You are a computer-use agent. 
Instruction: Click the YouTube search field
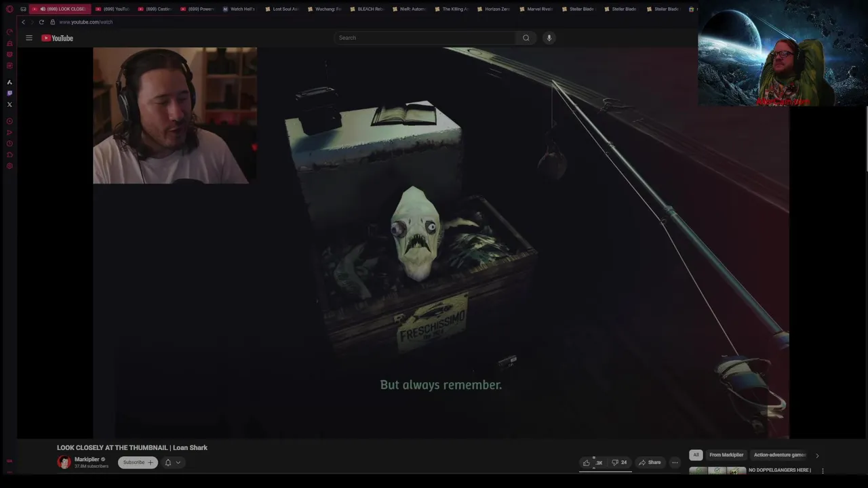tap(426, 38)
